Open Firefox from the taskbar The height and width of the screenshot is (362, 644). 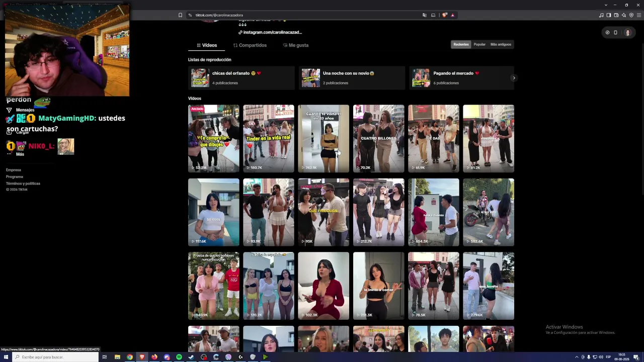pos(154,357)
